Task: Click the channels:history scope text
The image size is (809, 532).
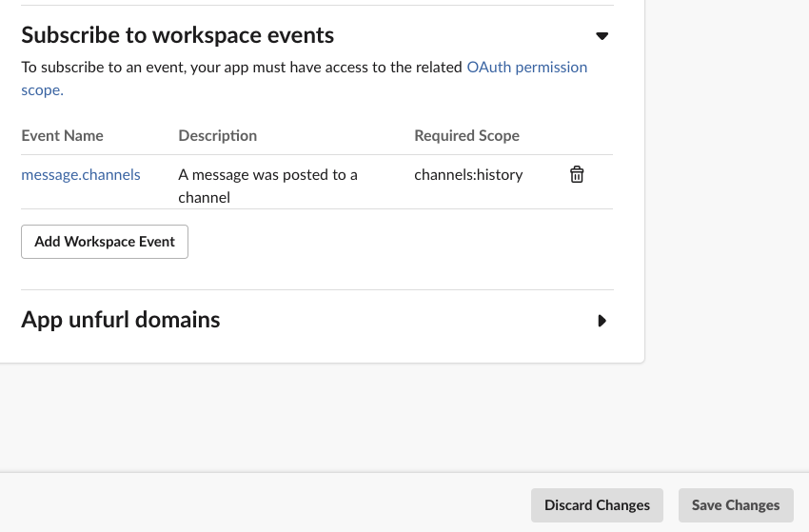Action: (x=468, y=175)
